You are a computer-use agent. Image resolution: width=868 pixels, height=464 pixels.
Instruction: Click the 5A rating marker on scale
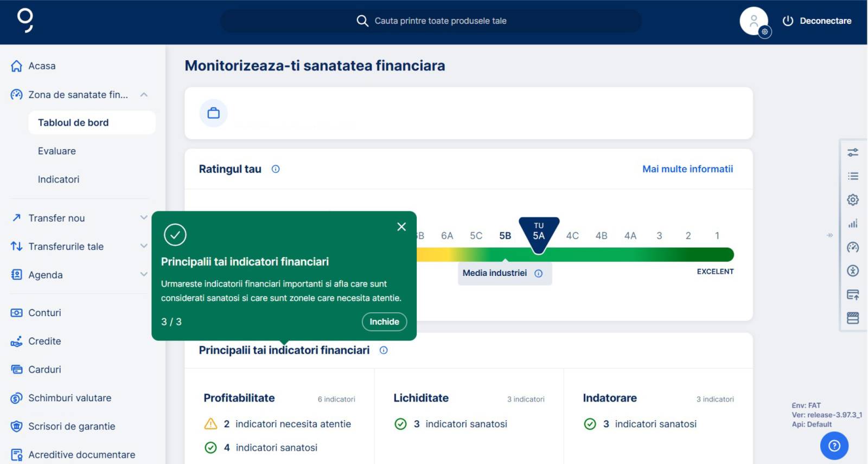(539, 234)
